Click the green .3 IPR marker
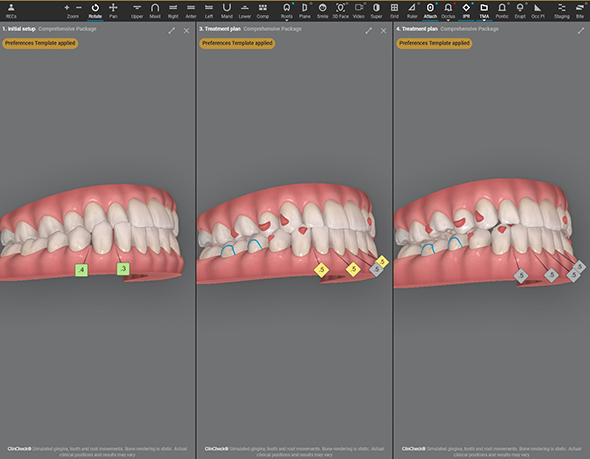 pos(123,269)
